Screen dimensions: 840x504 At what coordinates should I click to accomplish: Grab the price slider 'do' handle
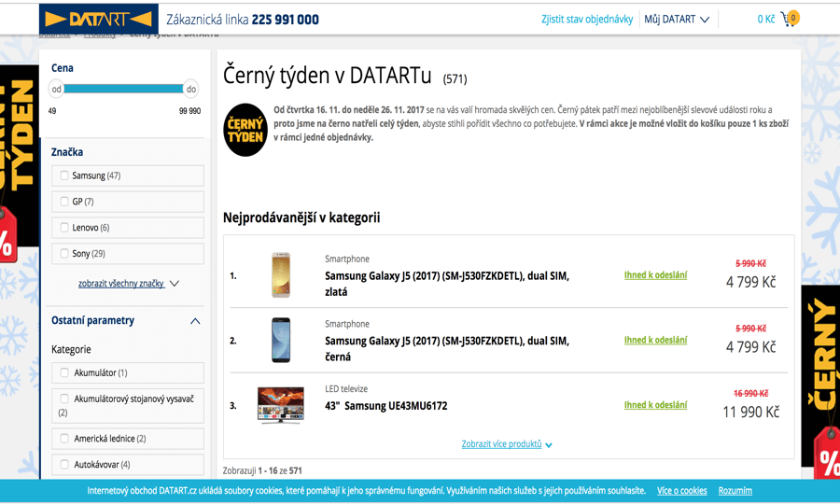(x=191, y=89)
